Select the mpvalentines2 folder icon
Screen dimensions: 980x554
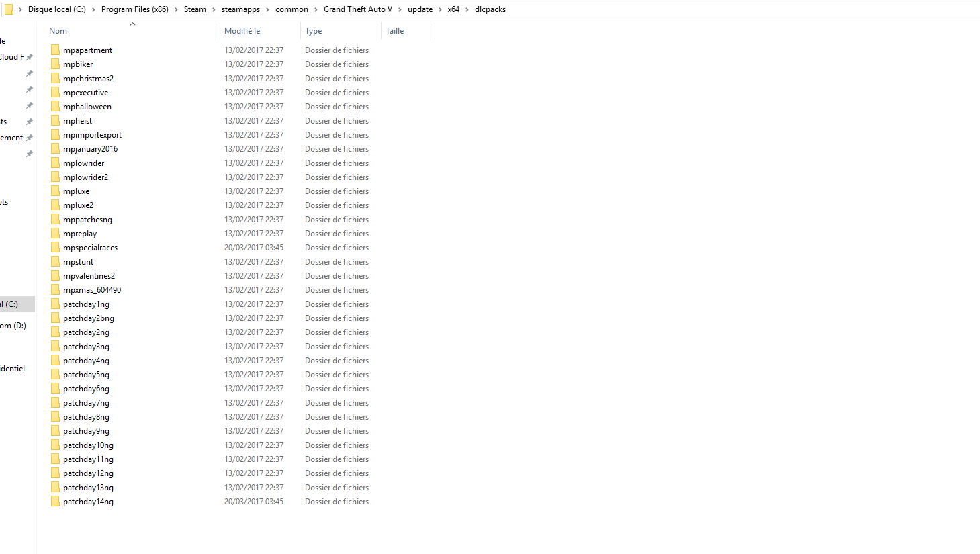coord(55,275)
